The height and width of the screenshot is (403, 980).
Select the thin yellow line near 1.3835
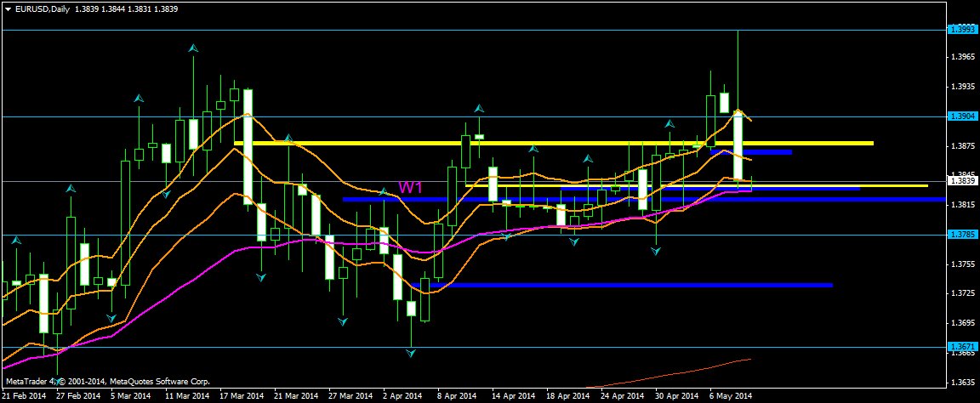click(696, 185)
